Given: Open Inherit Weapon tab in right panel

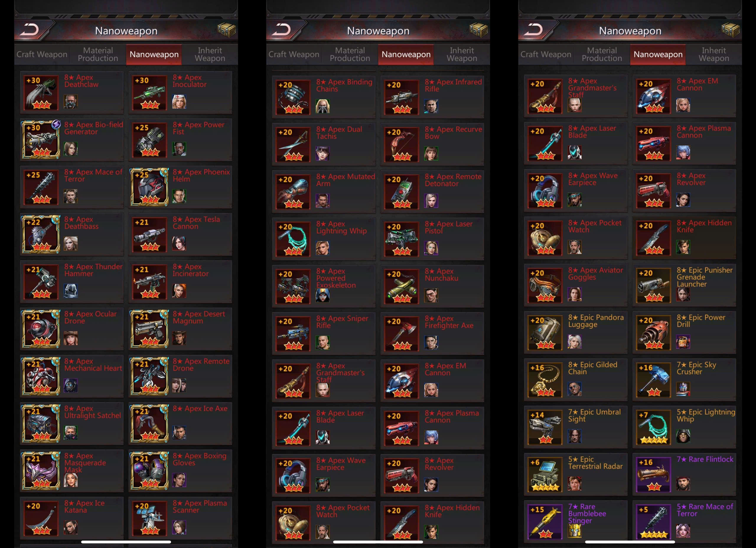Looking at the screenshot, I should pyautogui.click(x=714, y=54).
